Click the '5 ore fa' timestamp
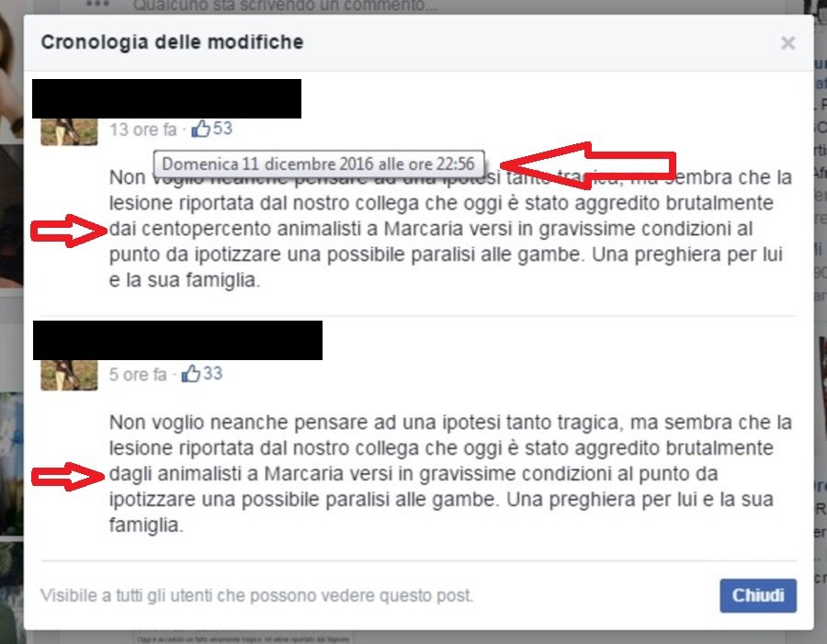 coord(138,375)
